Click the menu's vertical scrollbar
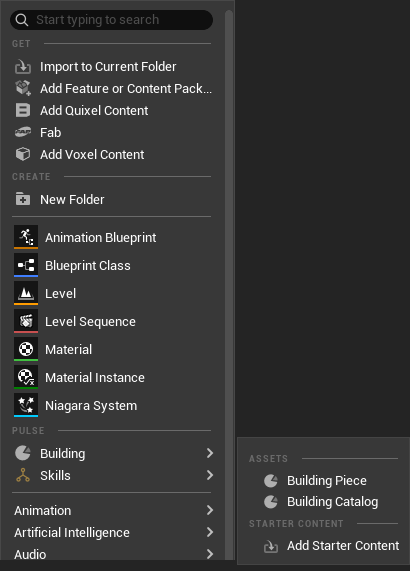This screenshot has height=571, width=410. click(x=229, y=284)
